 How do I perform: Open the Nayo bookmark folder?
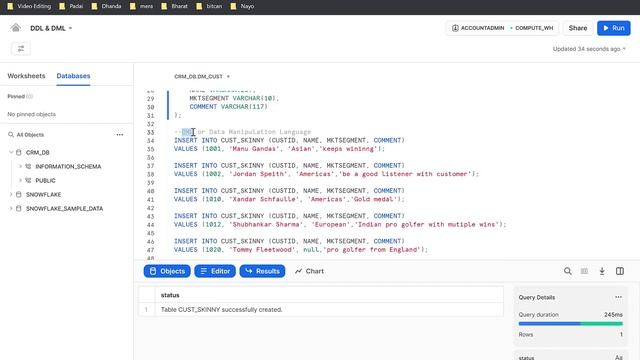(x=242, y=6)
